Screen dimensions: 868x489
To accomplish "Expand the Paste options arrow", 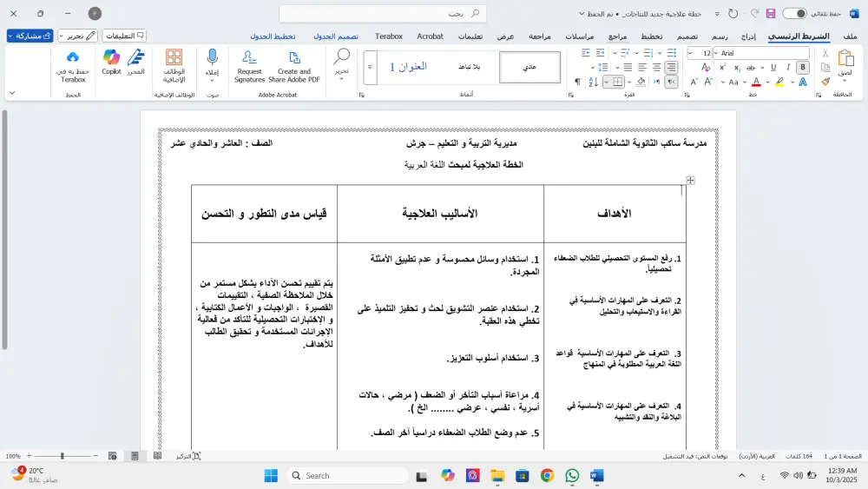I will click(x=845, y=80).
